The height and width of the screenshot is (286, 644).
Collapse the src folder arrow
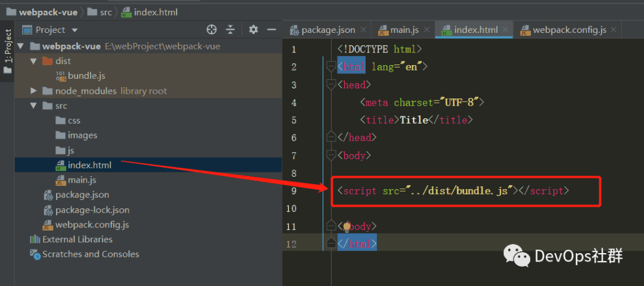(33, 106)
